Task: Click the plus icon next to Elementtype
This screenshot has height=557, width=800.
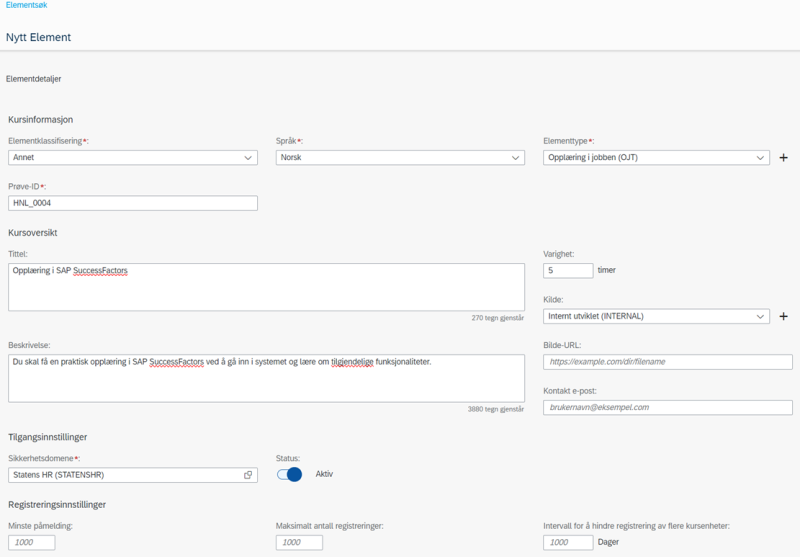Action: click(x=784, y=158)
